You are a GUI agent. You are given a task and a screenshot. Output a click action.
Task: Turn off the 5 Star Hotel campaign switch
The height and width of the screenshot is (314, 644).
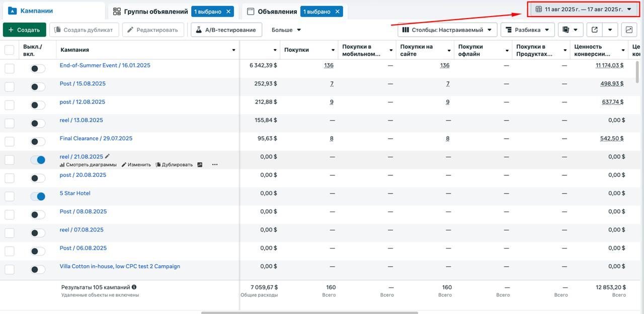click(x=38, y=196)
